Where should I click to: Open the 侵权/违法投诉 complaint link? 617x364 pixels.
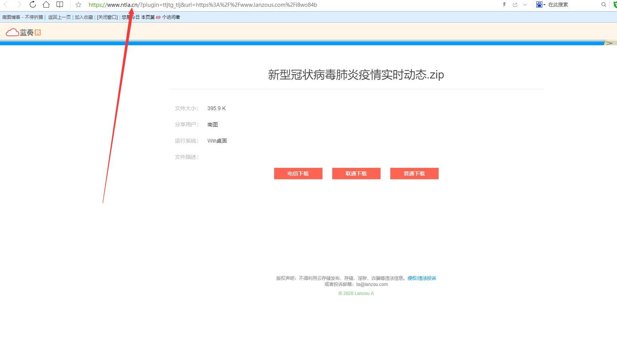(x=422, y=278)
